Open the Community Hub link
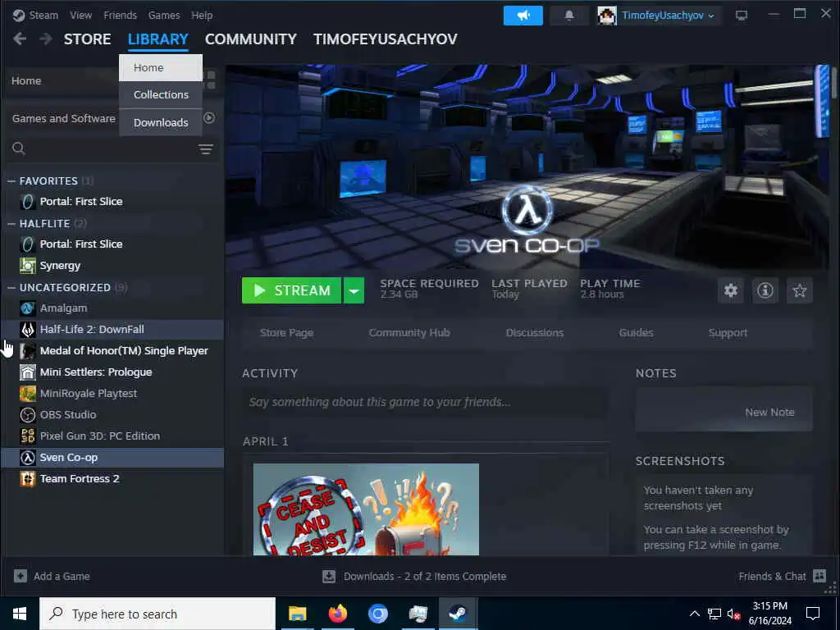 (409, 333)
